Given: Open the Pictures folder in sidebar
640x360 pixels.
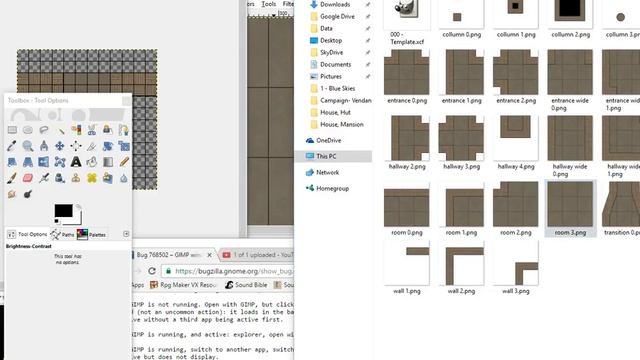Looking at the screenshot, I should pyautogui.click(x=331, y=76).
